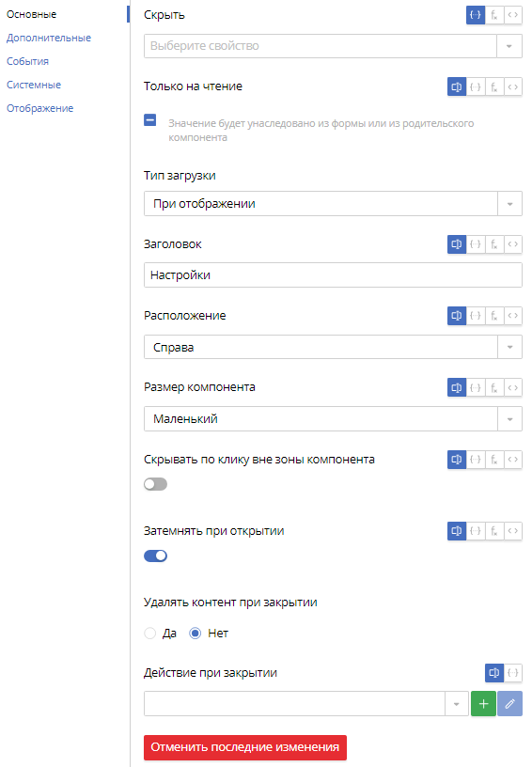Select Да radio for Удалять контент при закрытии
Screen dimensions: 532x767
pyautogui.click(x=150, y=634)
